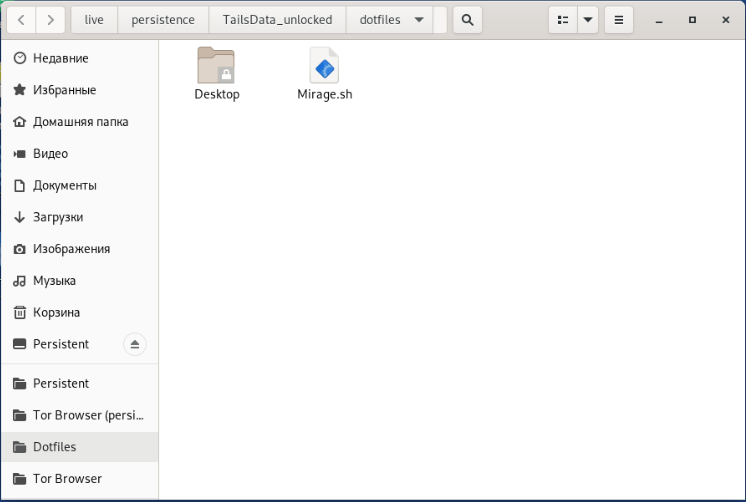Jump to the live path segment

point(94,20)
